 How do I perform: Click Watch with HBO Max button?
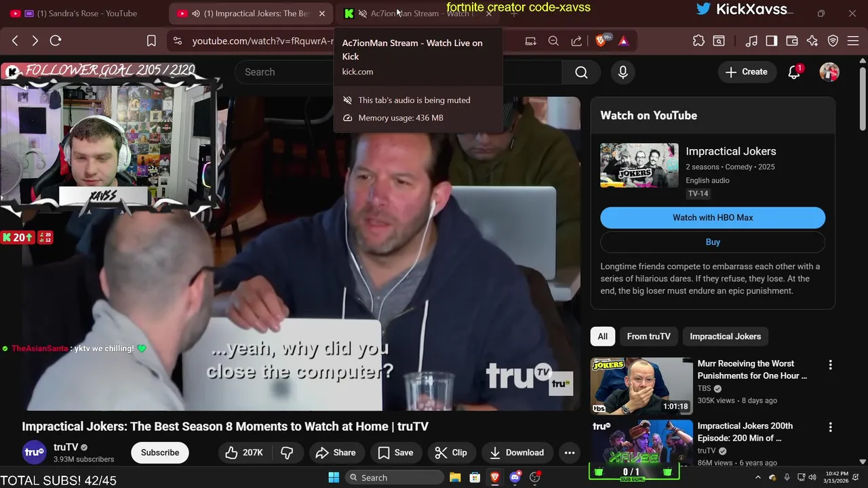pyautogui.click(x=713, y=218)
